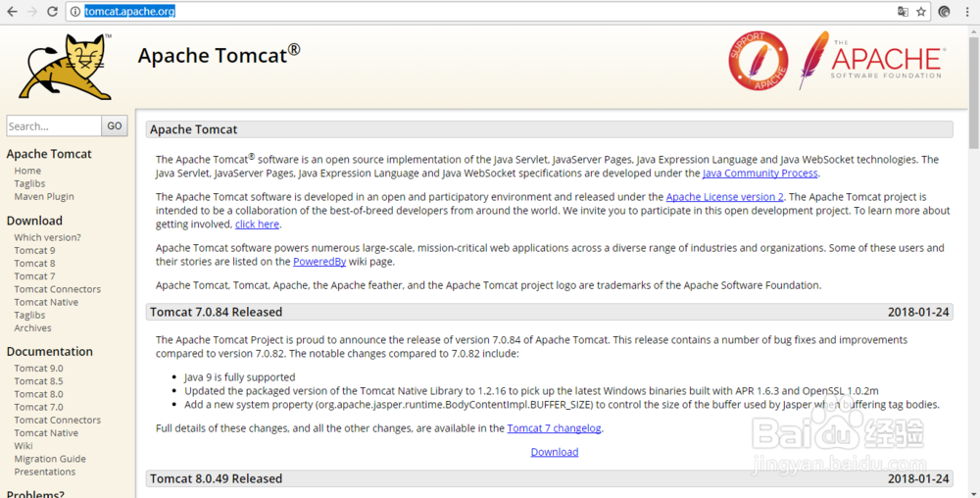Open the Wiki sidebar link
Viewport: 980px width, 498px height.
click(24, 445)
